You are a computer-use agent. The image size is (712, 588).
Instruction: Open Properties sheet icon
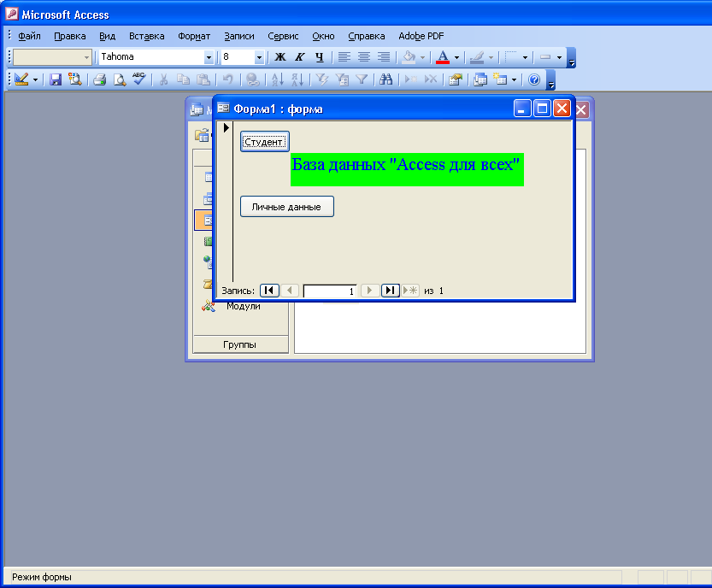pos(456,79)
